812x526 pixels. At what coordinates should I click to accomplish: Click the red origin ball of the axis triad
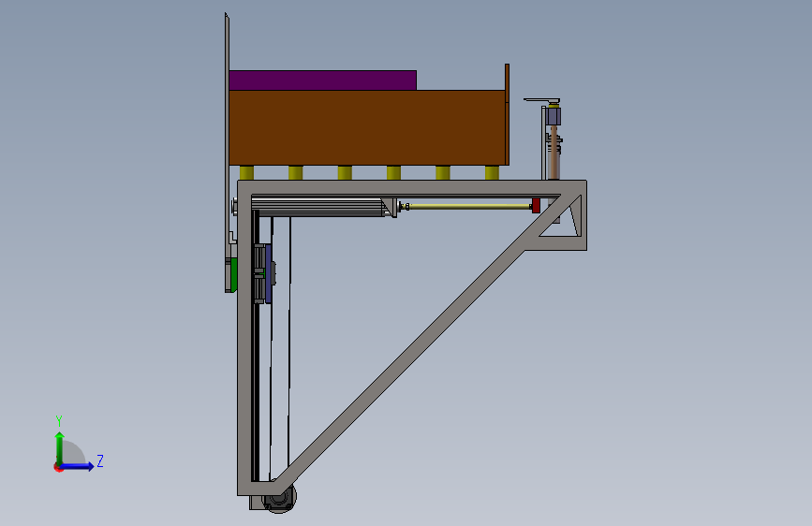pos(58,467)
